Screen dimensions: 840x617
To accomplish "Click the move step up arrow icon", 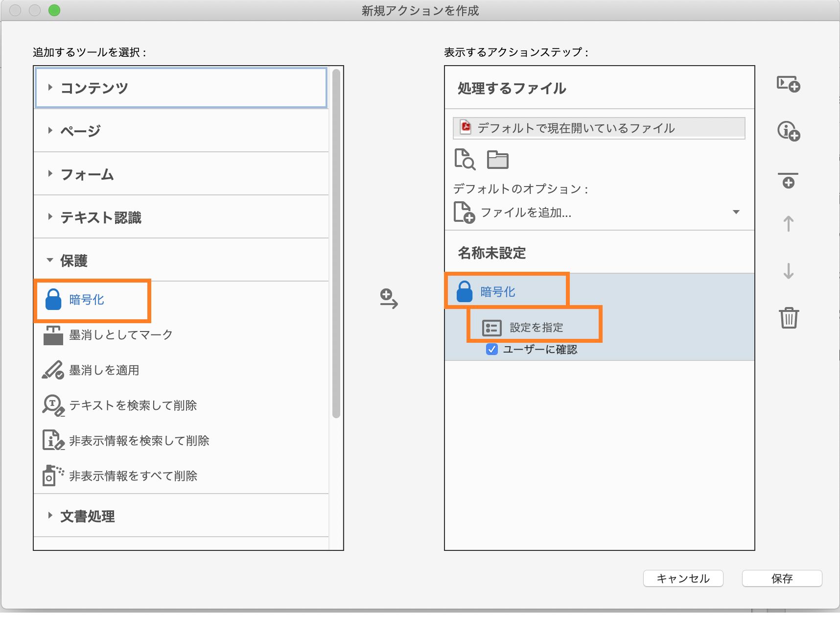I will click(x=789, y=225).
